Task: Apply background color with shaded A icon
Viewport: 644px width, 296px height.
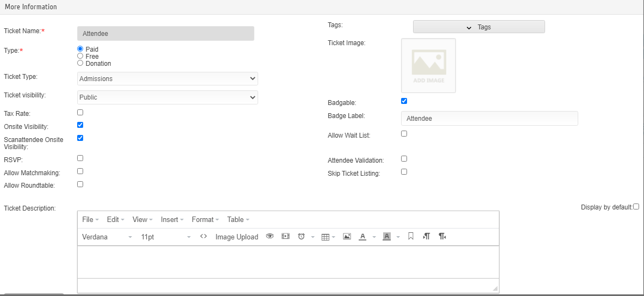Action: 386,236
